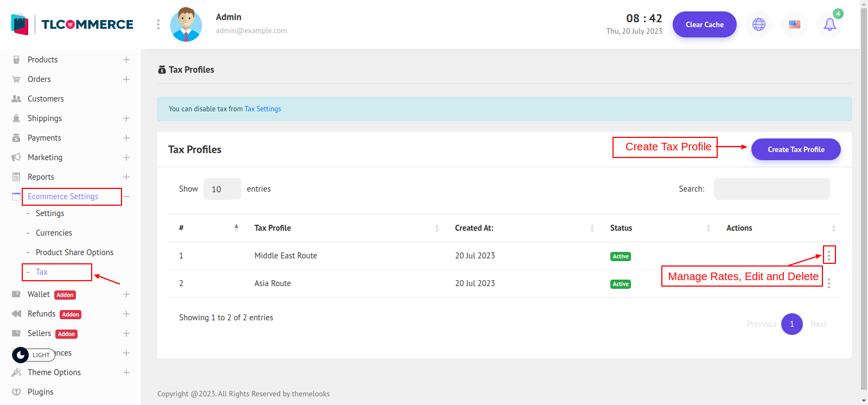Viewport: 868px width, 405px height.
Task: Click the notification bell icon
Action: (829, 24)
